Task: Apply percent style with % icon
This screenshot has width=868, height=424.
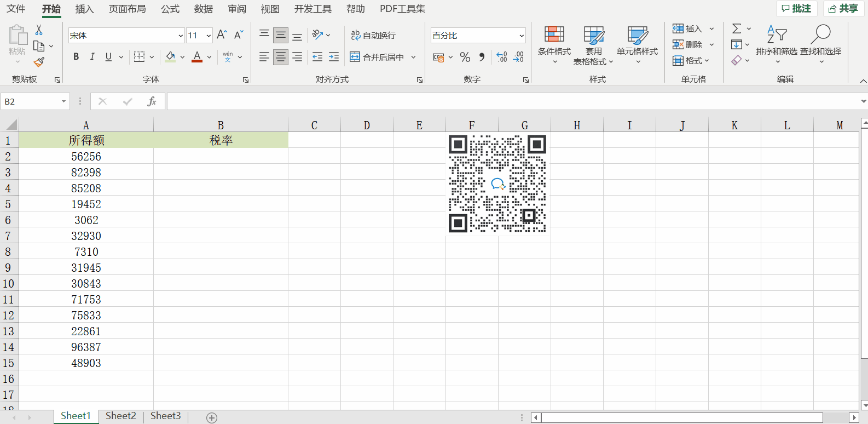Action: point(465,57)
